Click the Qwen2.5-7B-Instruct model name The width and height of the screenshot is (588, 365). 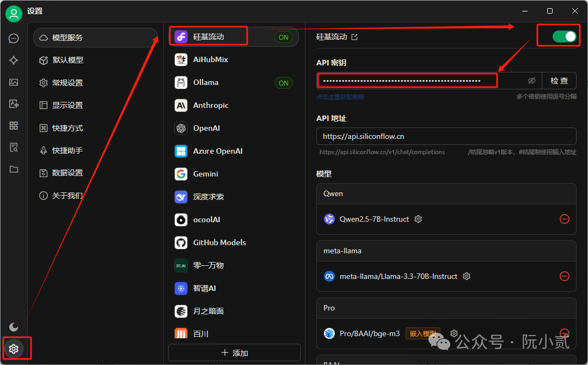click(x=374, y=219)
